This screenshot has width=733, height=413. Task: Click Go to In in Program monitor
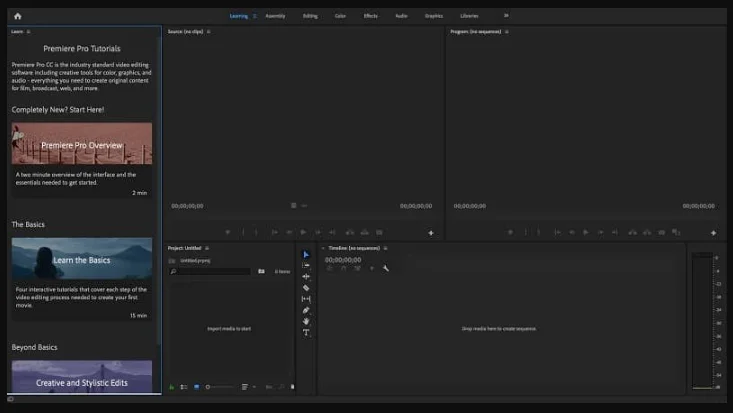(557, 232)
